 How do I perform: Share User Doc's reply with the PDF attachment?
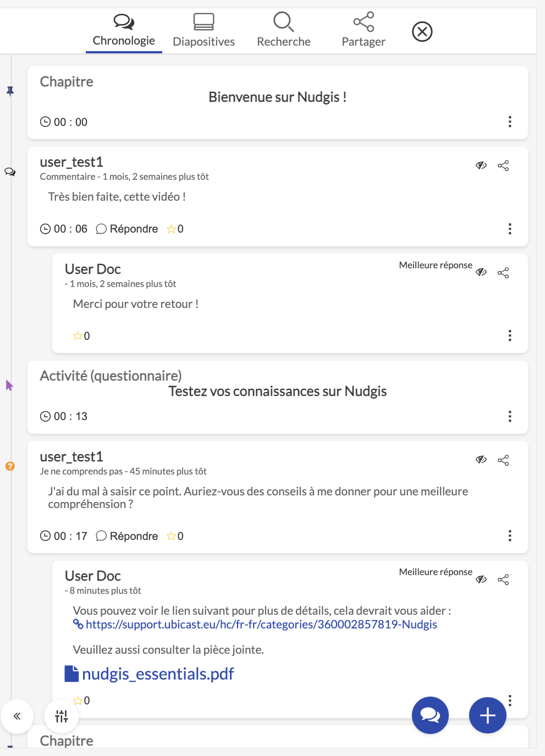click(503, 580)
